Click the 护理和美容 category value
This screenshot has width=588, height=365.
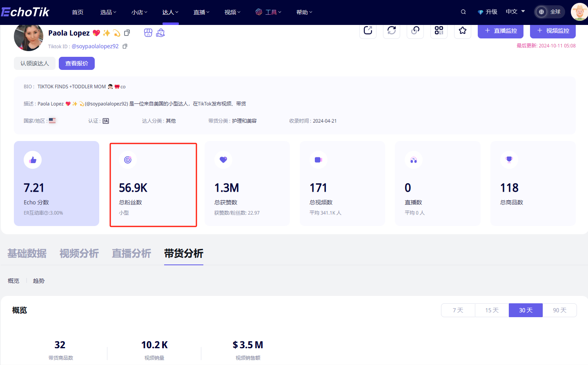pyautogui.click(x=244, y=121)
